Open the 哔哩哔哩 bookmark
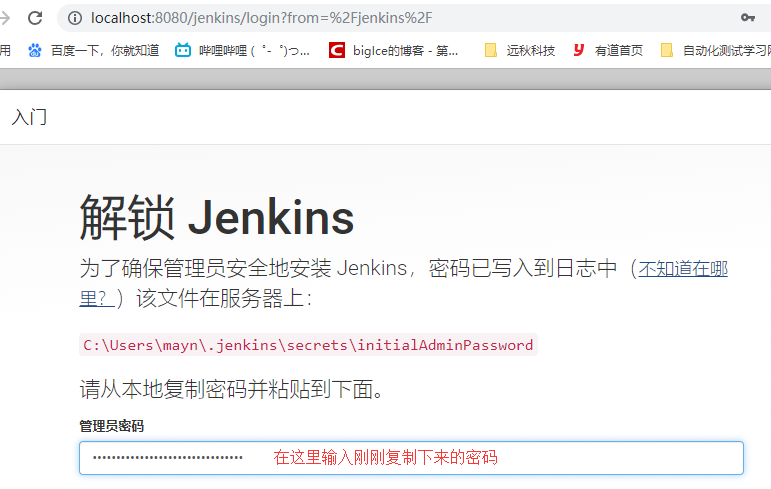 point(242,50)
